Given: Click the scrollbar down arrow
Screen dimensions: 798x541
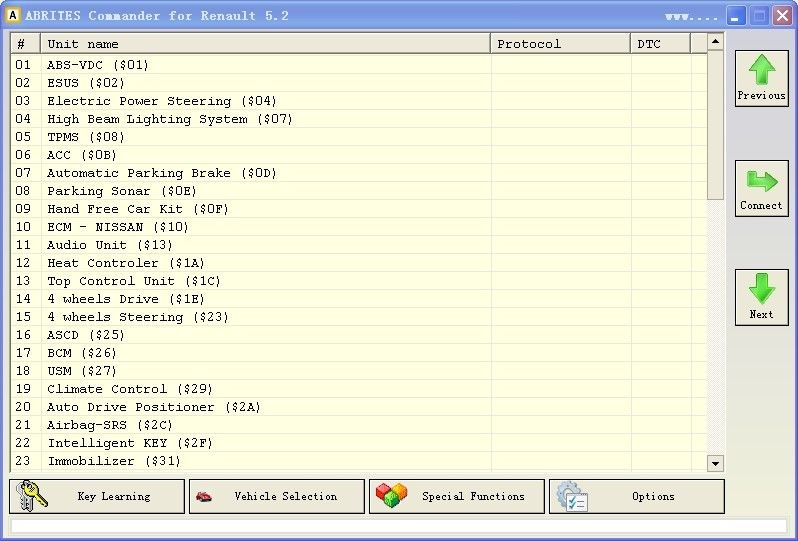Looking at the screenshot, I should (715, 463).
